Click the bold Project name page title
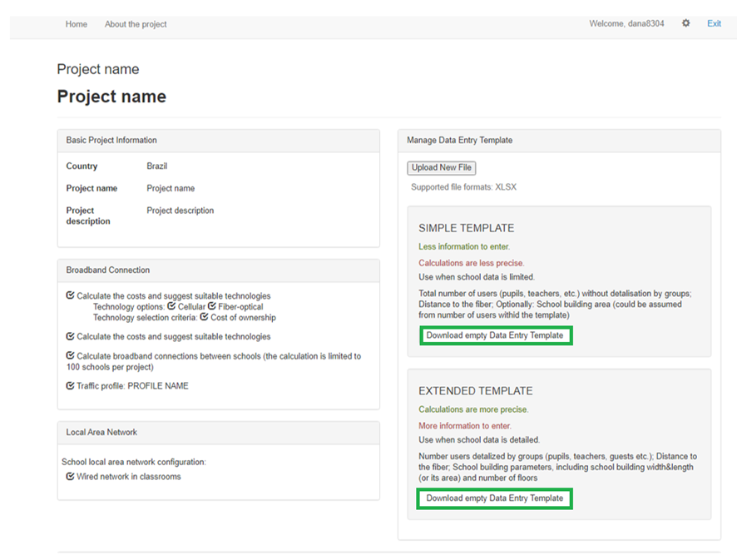The image size is (737, 560). click(x=111, y=97)
